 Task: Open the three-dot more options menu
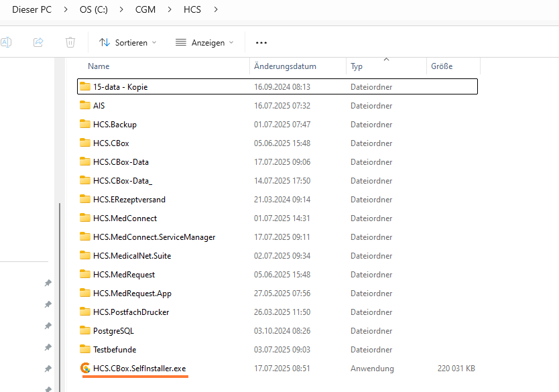[x=261, y=43]
